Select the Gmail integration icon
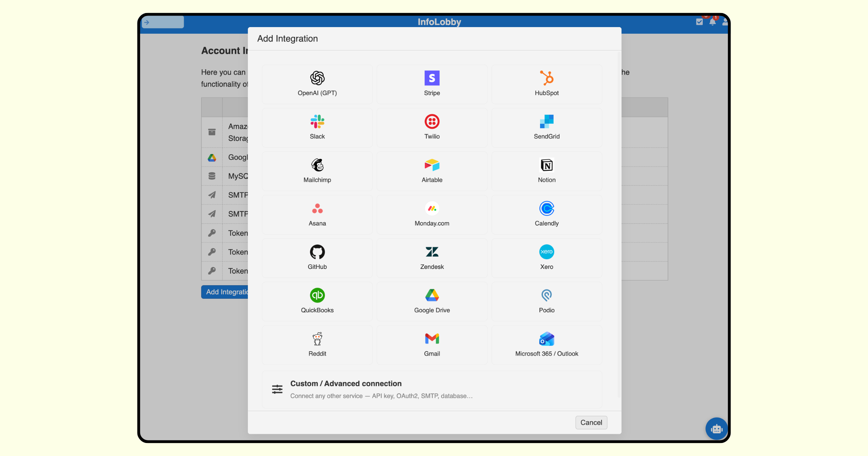868x456 pixels. [432, 339]
